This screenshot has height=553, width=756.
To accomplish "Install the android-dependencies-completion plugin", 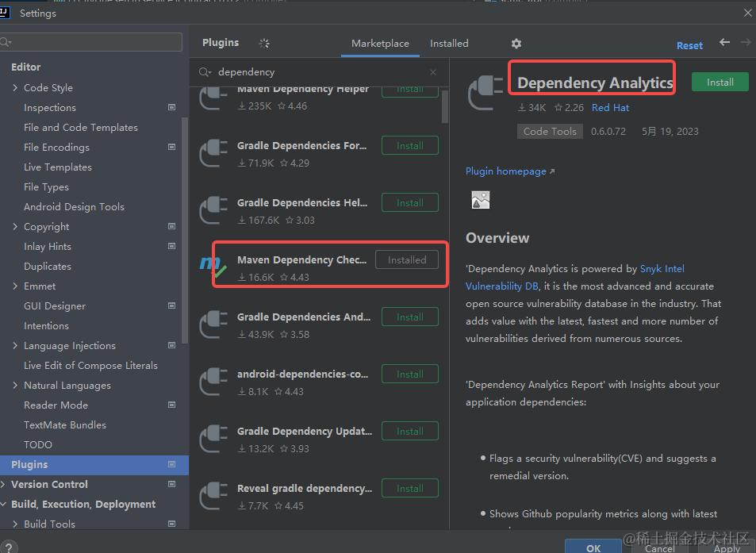I will [410, 374].
